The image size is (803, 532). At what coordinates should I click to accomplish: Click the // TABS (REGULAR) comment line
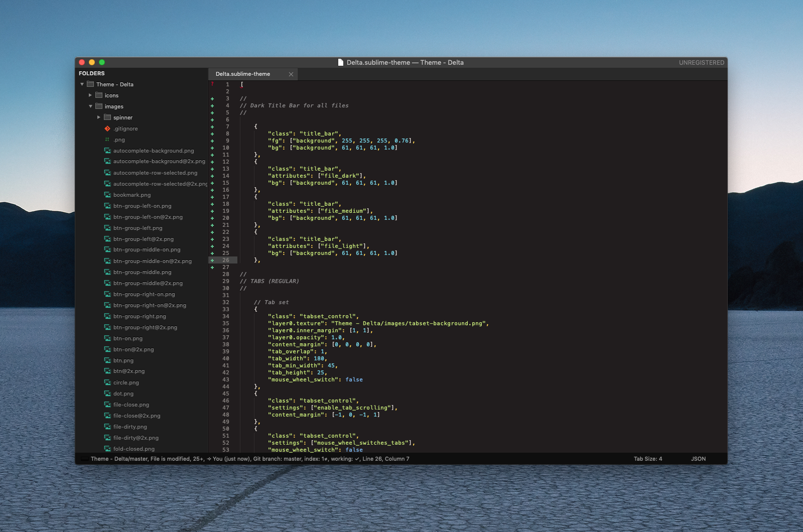pyautogui.click(x=270, y=281)
